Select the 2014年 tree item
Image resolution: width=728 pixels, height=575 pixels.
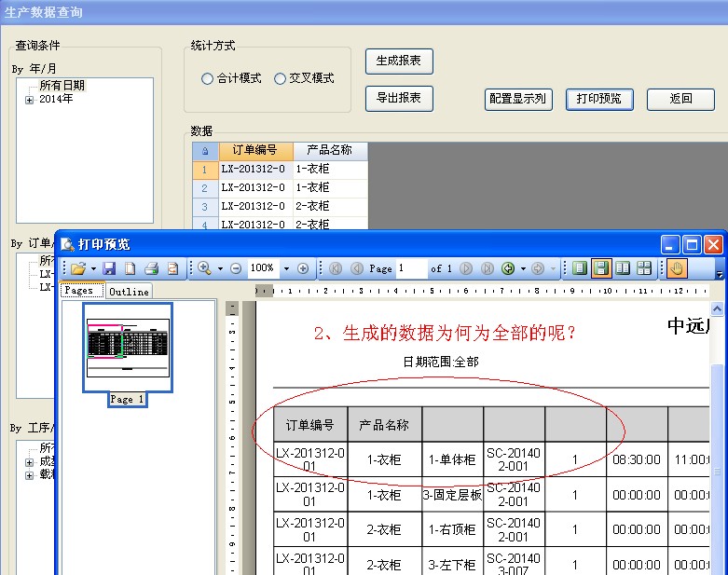56,99
